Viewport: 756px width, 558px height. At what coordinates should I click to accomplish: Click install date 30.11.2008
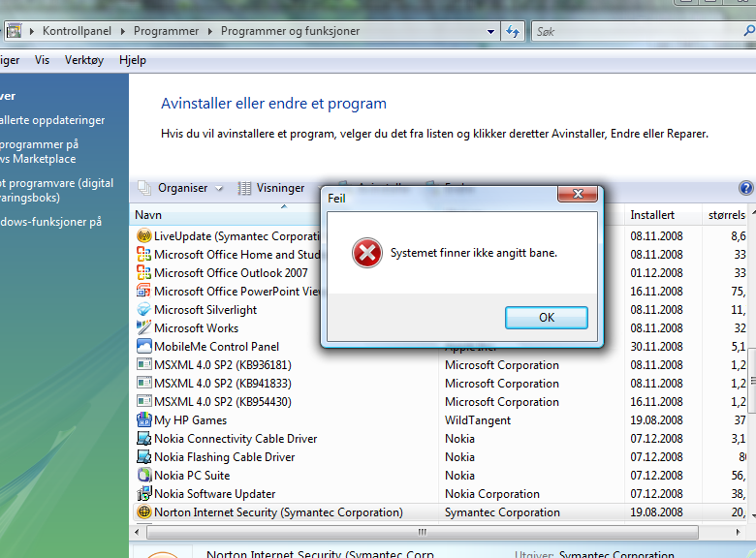coord(657,347)
